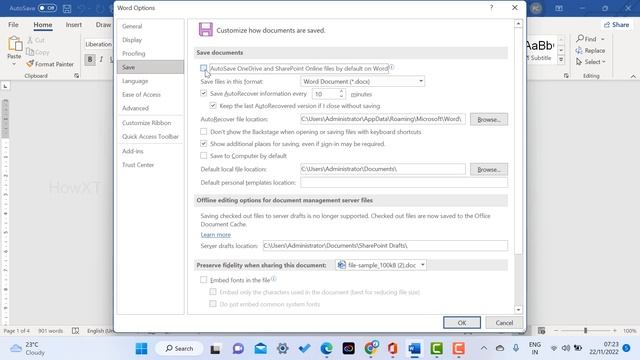Launch Microsoft Edge from taskbar
This screenshot has height=360, width=640.
click(327, 349)
